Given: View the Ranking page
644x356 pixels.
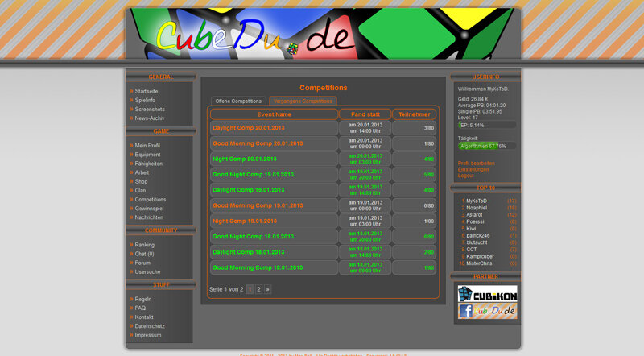Looking at the screenshot, I should point(145,245).
